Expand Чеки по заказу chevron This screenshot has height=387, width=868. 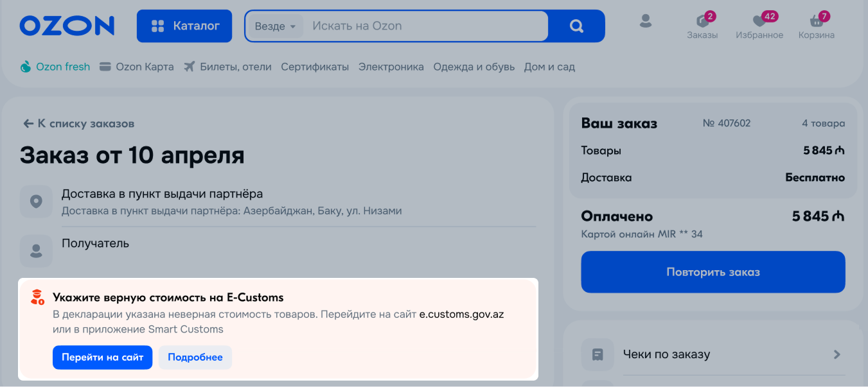[x=837, y=354]
